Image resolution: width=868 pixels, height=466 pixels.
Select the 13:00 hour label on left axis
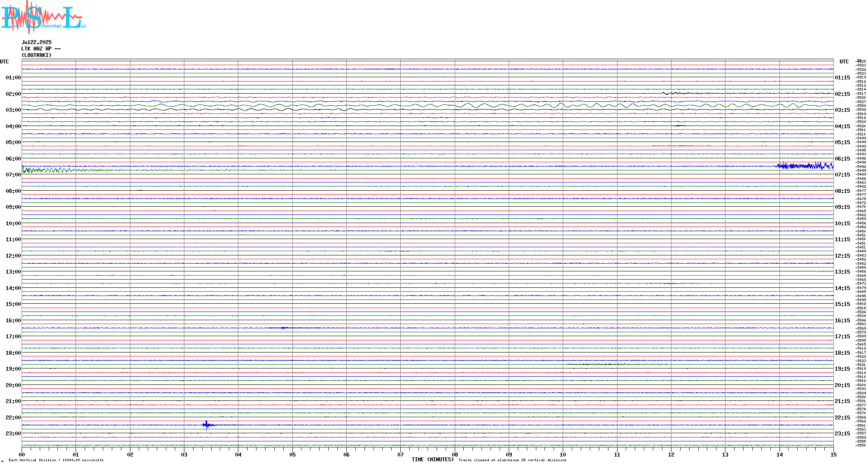[13, 272]
